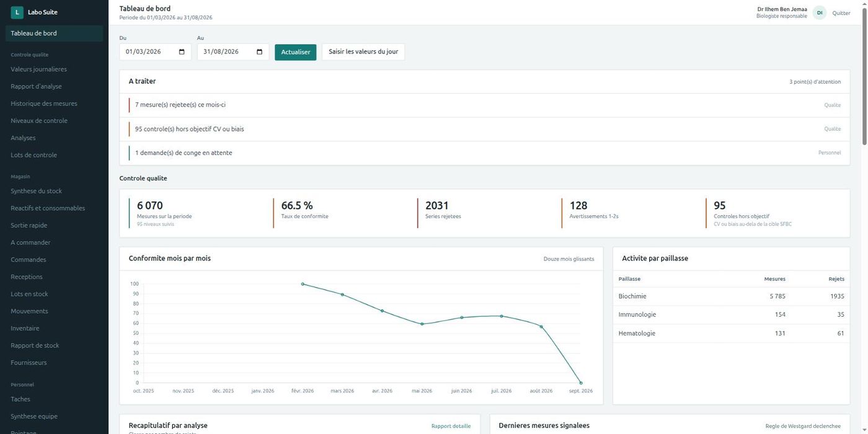Open Taches under Personnel
868x434 pixels.
[20, 399]
